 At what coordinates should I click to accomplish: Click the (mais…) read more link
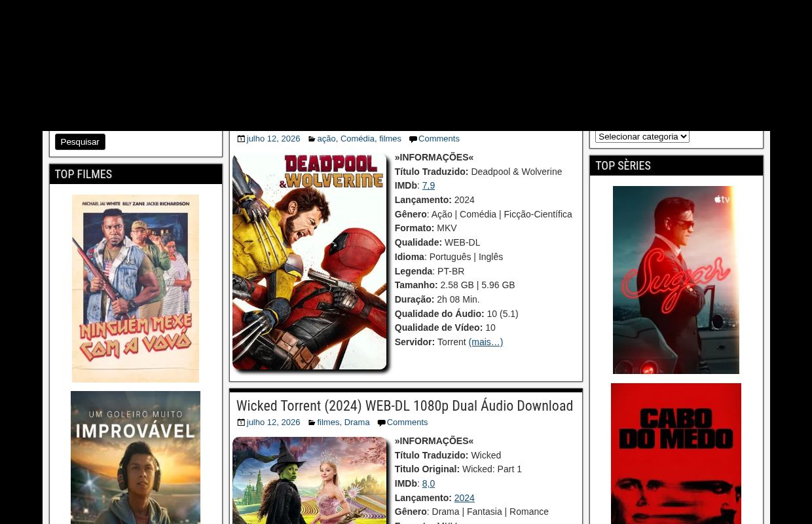point(485,342)
